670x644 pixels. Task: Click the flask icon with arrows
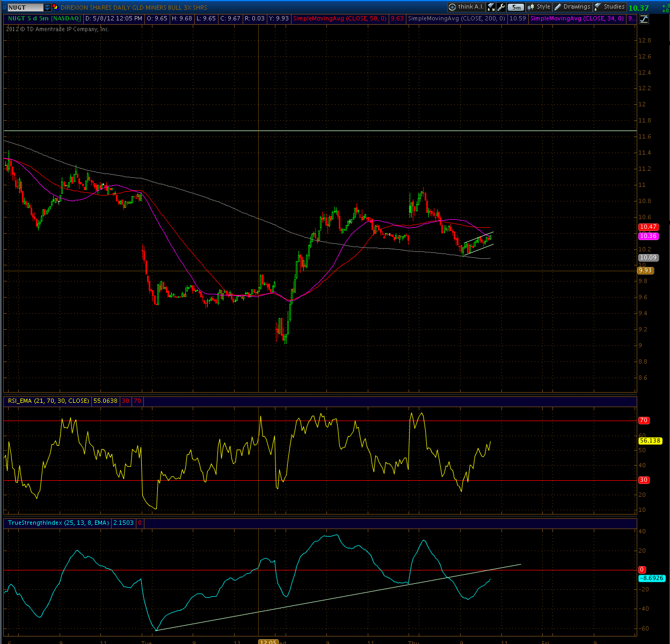pos(491,7)
